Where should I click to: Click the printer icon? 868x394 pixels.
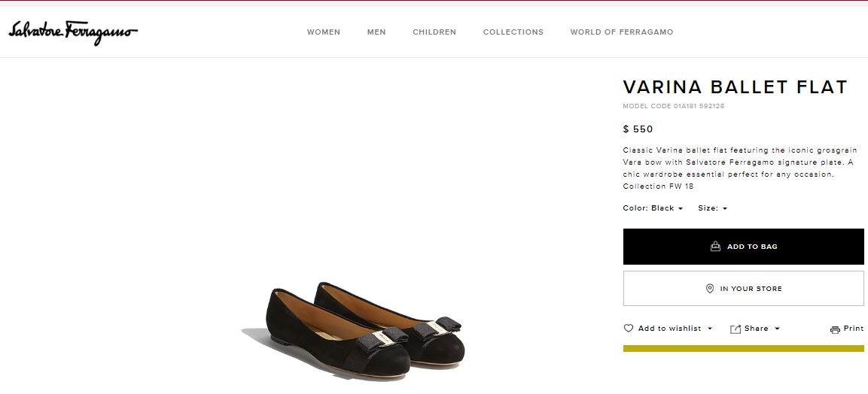coord(835,329)
